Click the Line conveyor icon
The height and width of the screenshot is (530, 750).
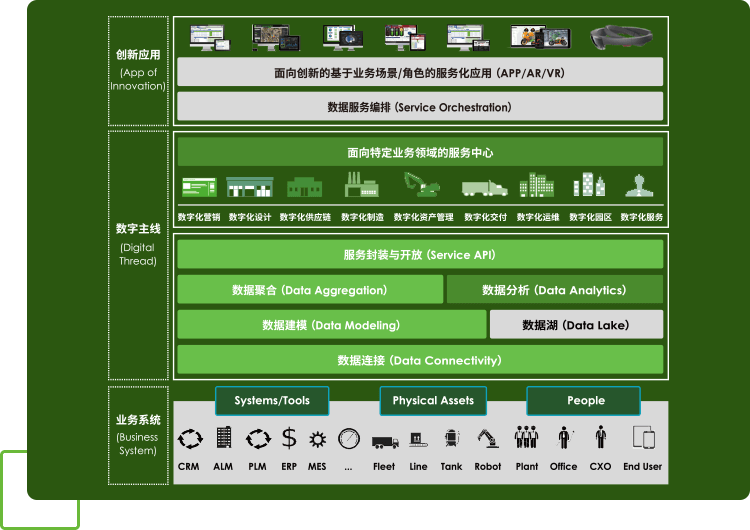pyautogui.click(x=419, y=440)
